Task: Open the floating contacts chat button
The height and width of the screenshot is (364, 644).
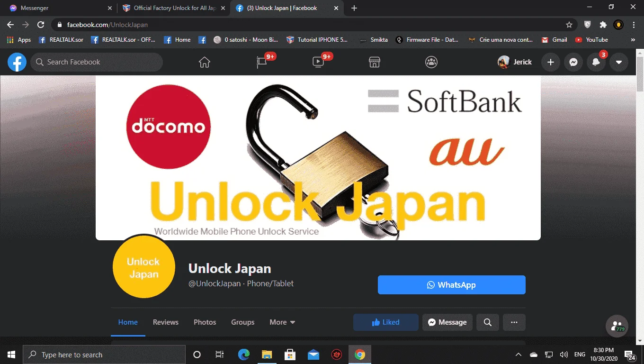Action: [x=617, y=326]
